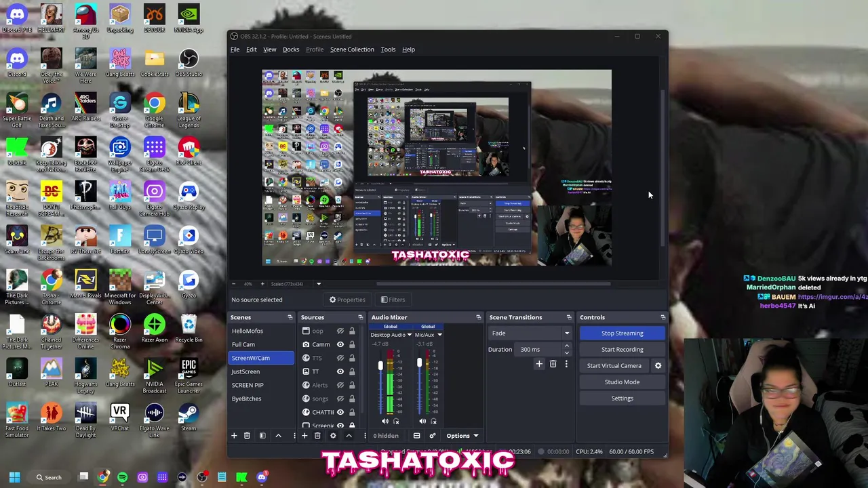Remove scene transition with trash icon
This screenshot has width=868, height=488.
(553, 364)
